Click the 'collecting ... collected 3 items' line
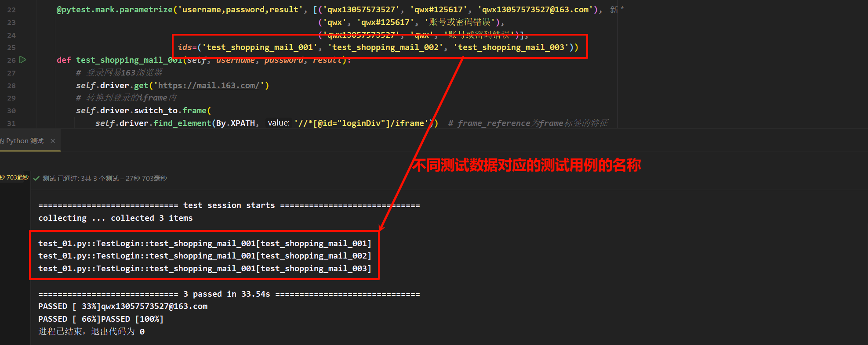The image size is (868, 345). (x=116, y=218)
